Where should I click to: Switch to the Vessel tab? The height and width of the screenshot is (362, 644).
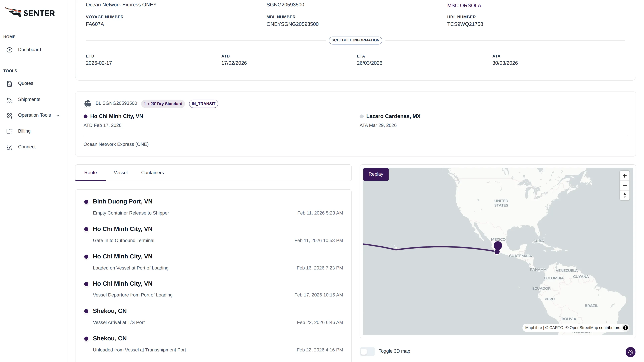tap(121, 173)
